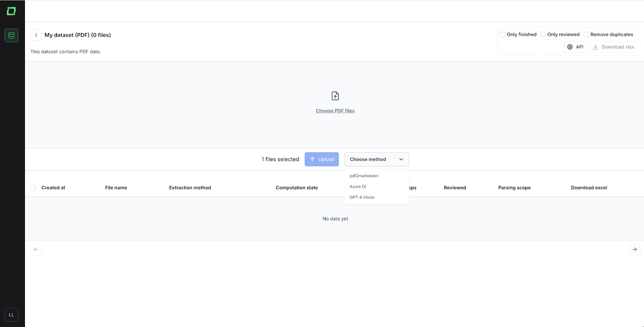Image resolution: width=644 pixels, height=327 pixels.
Task: Click the green app logo icon
Action: [11, 11]
